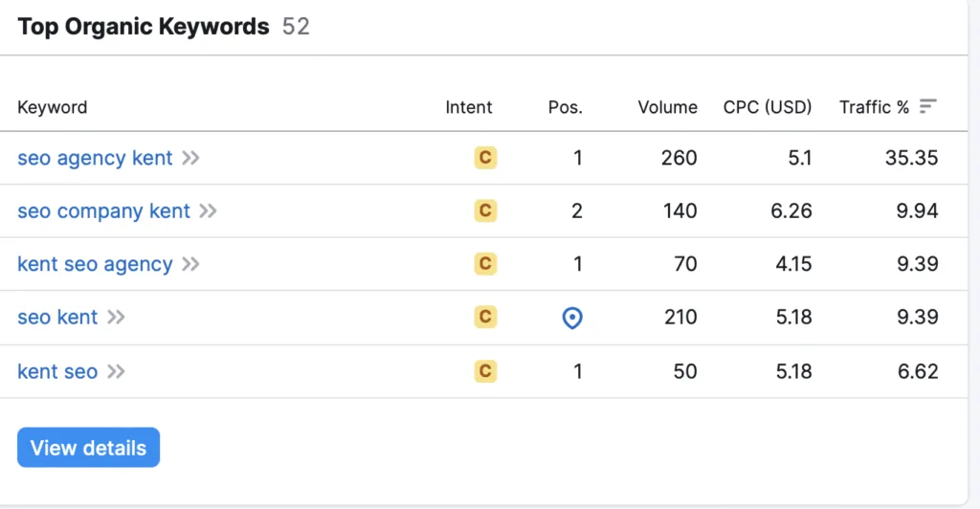The height and width of the screenshot is (509, 980).
Task: Expand double-arrow next to seo agency kent
Action: click(x=190, y=158)
